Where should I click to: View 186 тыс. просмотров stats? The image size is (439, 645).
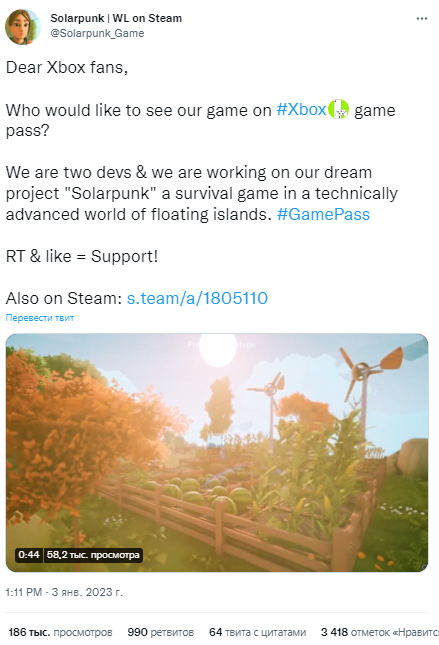coord(60,632)
